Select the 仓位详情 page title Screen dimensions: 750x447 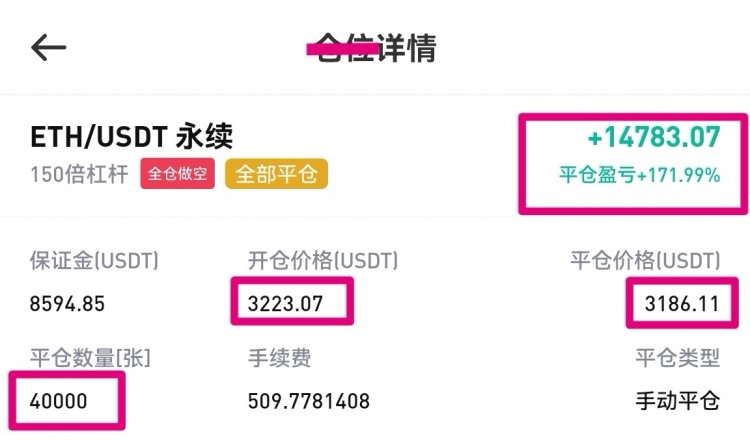click(x=371, y=48)
